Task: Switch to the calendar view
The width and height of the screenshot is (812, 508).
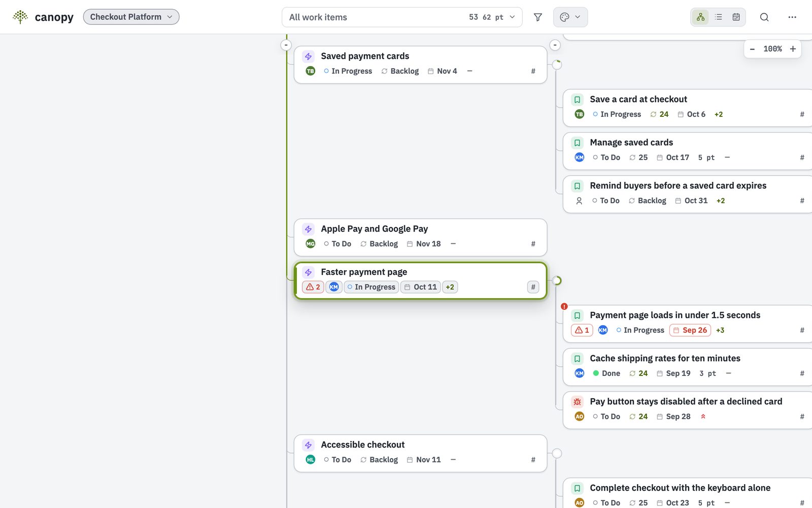Action: point(736,17)
